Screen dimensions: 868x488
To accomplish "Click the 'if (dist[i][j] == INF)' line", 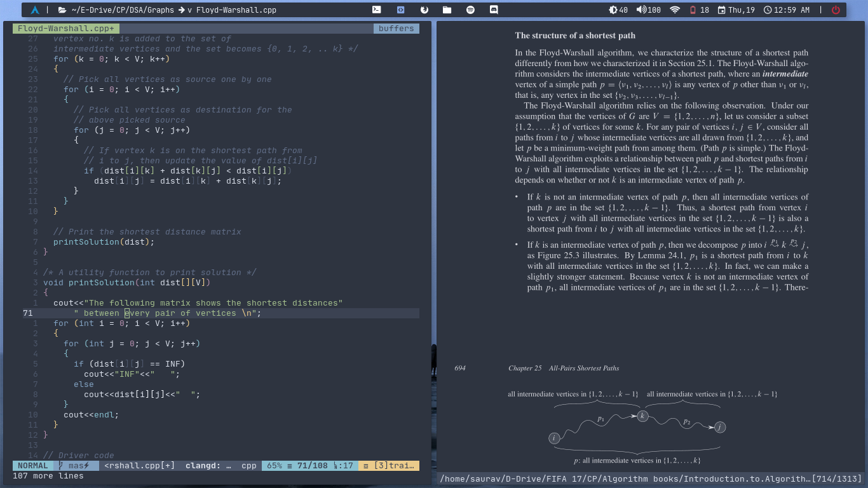I will (129, 364).
